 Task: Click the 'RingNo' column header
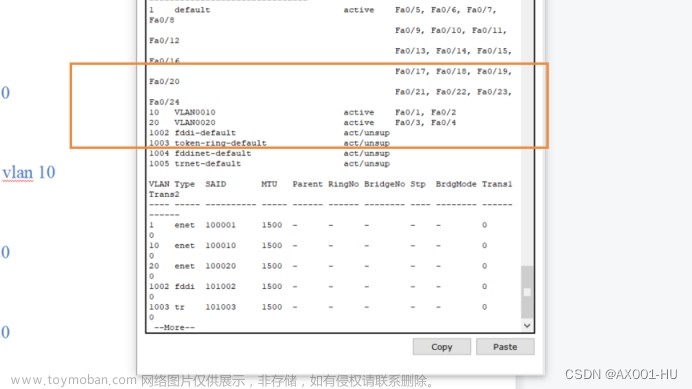click(343, 184)
